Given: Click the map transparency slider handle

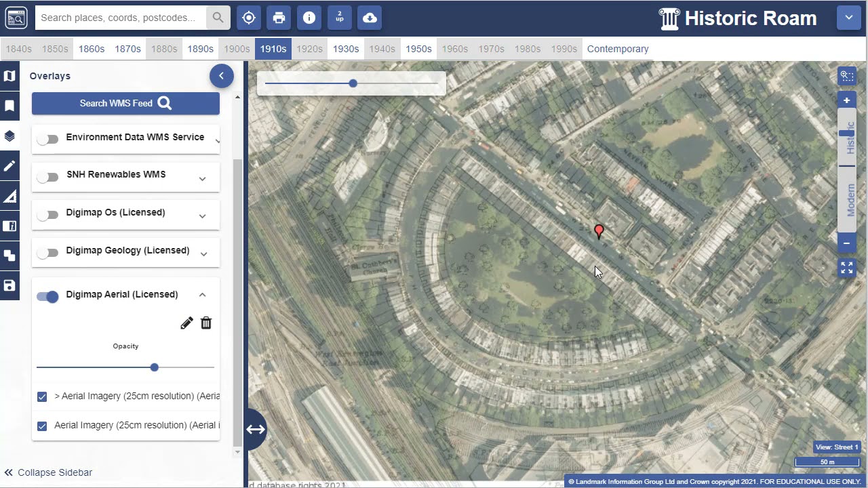Looking at the screenshot, I should pyautogui.click(x=353, y=83).
